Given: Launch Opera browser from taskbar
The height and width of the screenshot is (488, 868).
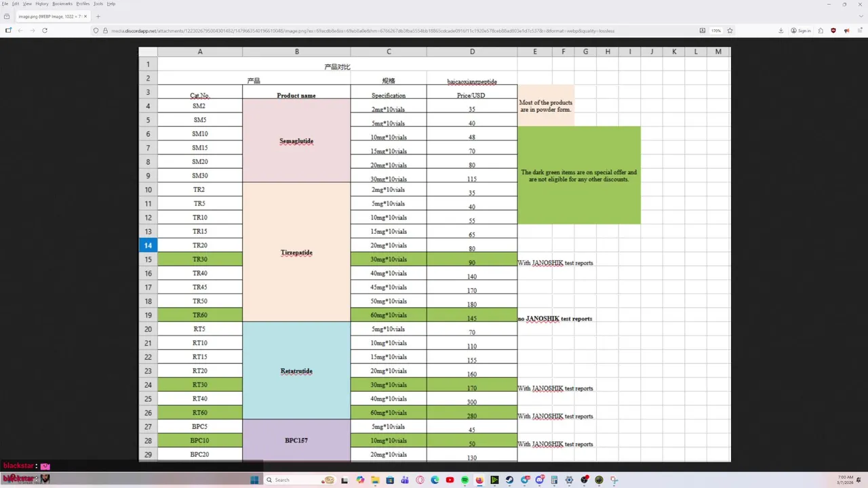Looking at the screenshot, I should tap(420, 480).
